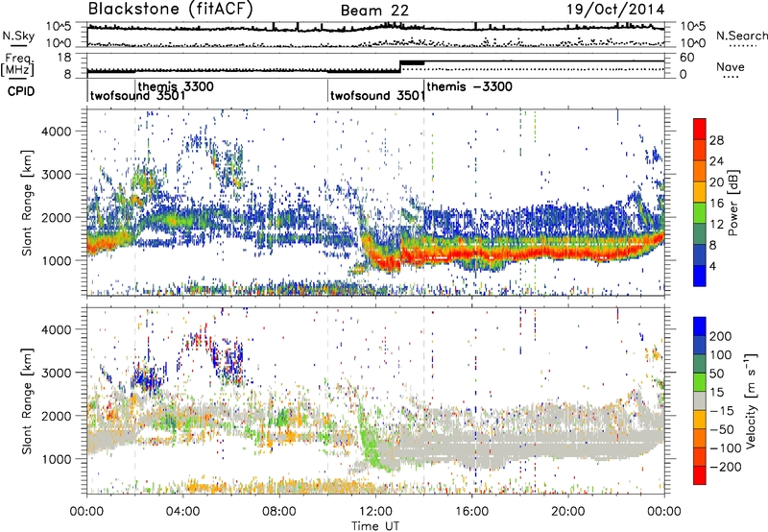Click the themis 3300 CPID text
This screenshot has height=532, width=768.
[x=176, y=86]
